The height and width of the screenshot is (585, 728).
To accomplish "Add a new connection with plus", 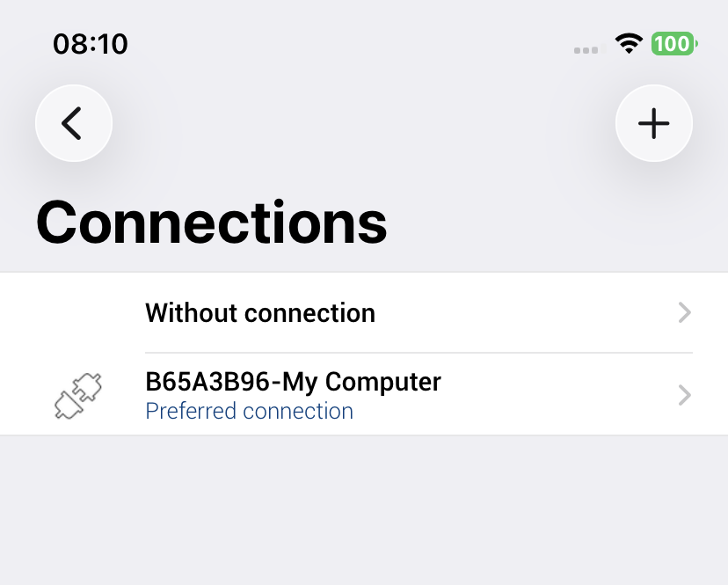I will 653,124.
